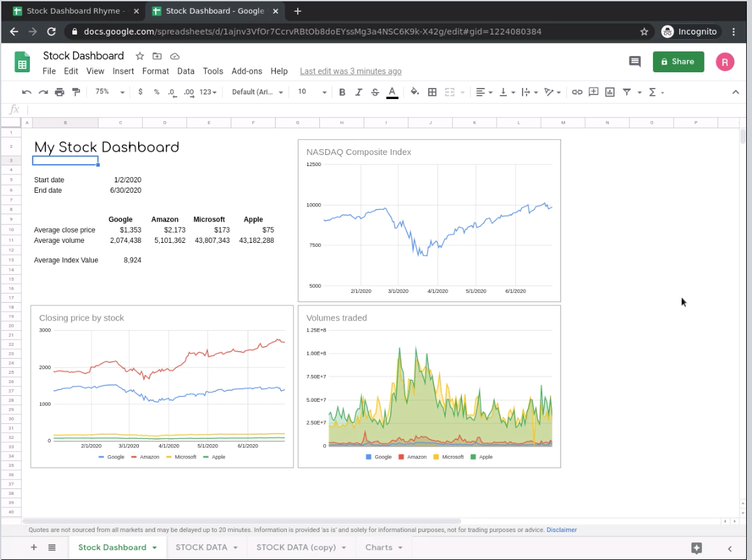
Task: Open the Format menu
Action: (x=155, y=71)
